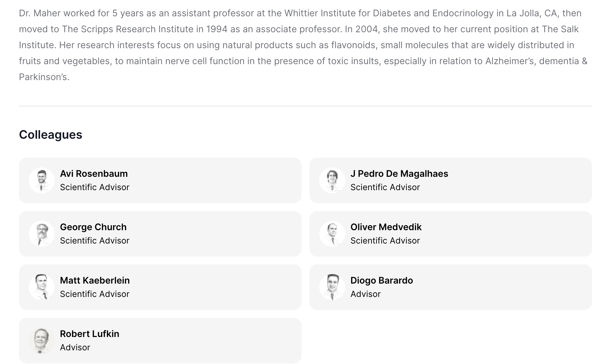The image size is (611, 364).
Task: Open Robert Lufkin name link
Action: click(90, 334)
